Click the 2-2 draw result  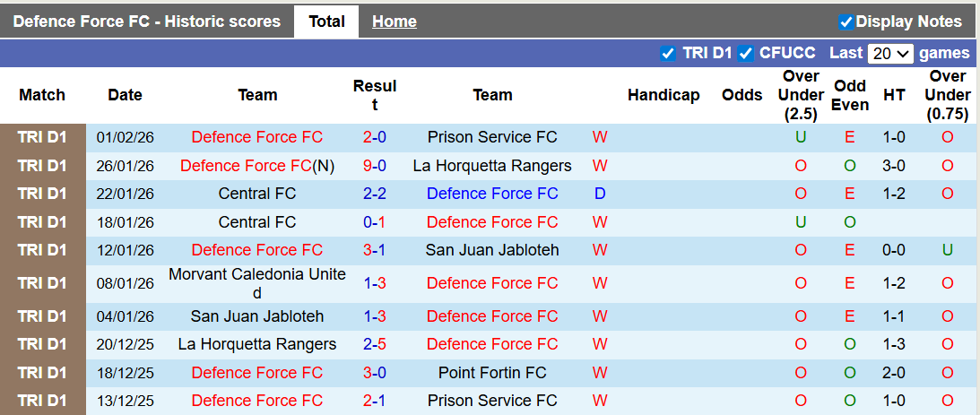coord(375,194)
